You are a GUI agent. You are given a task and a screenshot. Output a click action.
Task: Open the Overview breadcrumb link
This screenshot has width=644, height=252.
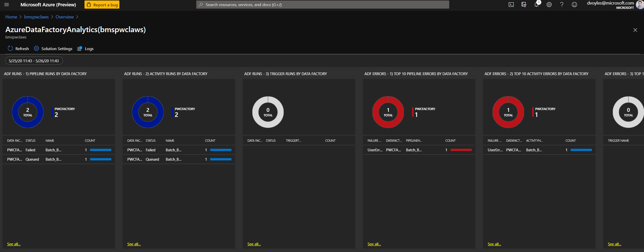[x=65, y=17]
